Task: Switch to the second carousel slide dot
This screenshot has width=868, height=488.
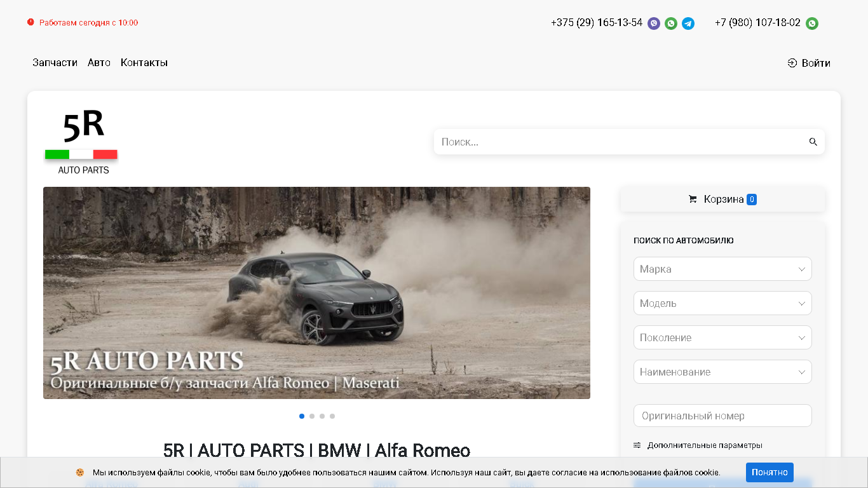Action: (x=312, y=416)
